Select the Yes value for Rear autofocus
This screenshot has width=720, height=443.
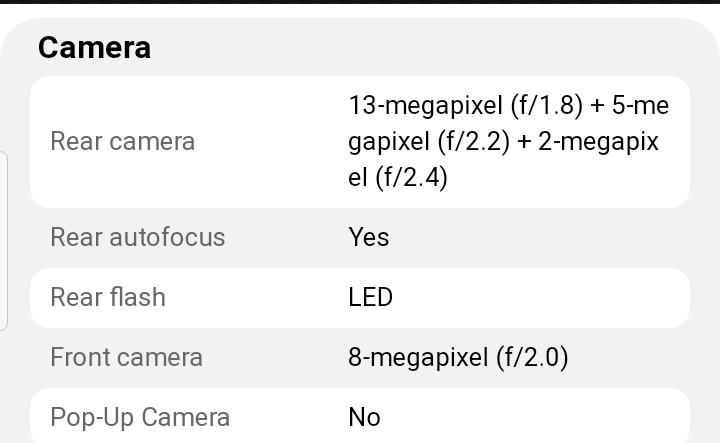tap(368, 237)
